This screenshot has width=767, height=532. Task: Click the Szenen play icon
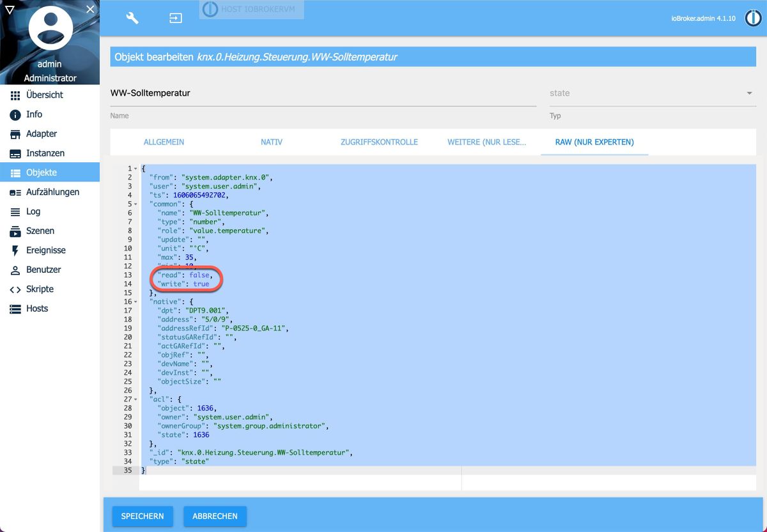pos(15,231)
